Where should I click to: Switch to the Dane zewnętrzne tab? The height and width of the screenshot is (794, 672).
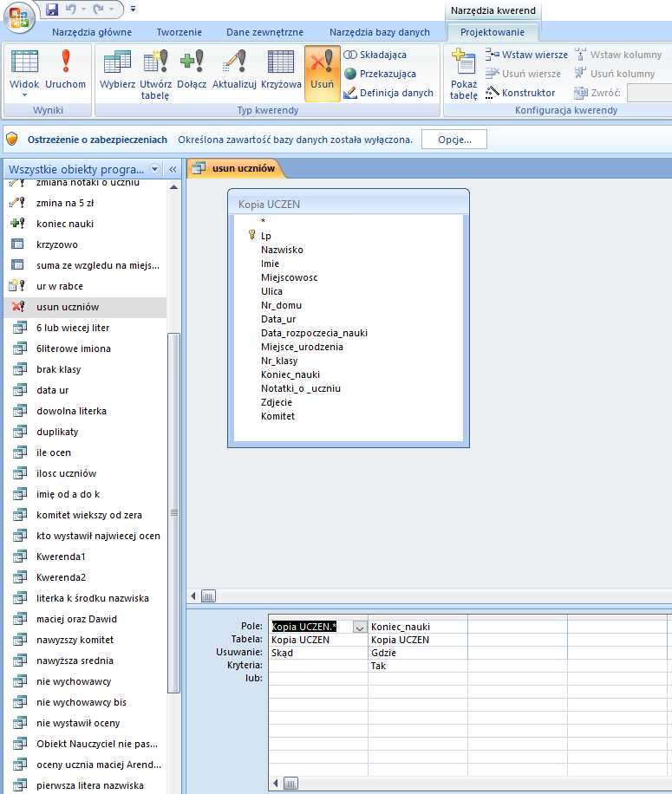[264, 32]
